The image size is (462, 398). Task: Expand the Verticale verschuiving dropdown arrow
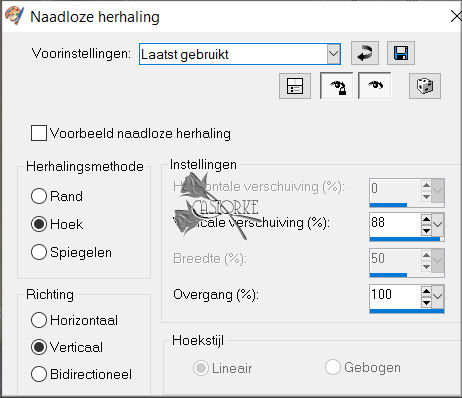[x=438, y=224]
